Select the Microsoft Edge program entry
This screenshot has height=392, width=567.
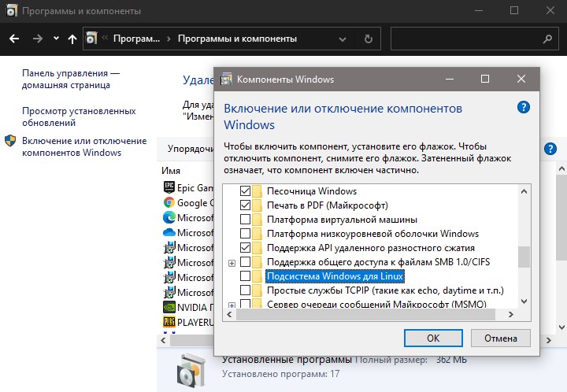coord(188,217)
